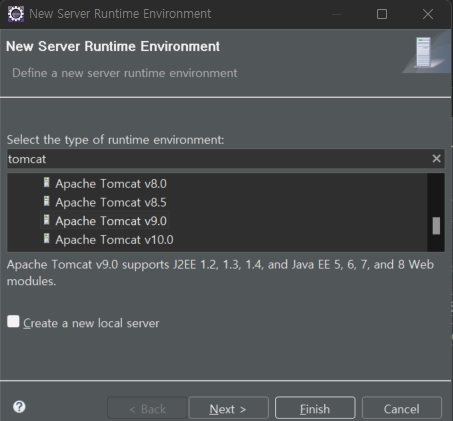The height and width of the screenshot is (421, 453).
Task: Click the Finish button
Action: click(x=315, y=408)
